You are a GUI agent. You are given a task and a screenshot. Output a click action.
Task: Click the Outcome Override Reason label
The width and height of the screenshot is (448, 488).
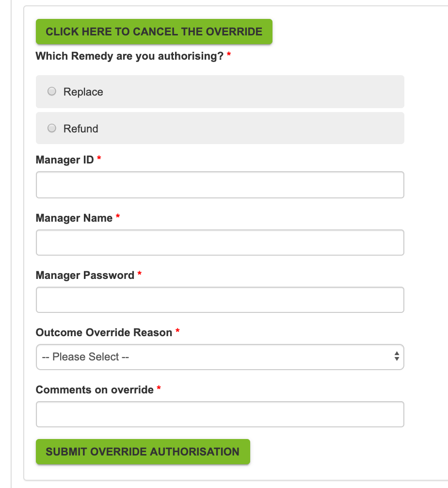tap(104, 332)
